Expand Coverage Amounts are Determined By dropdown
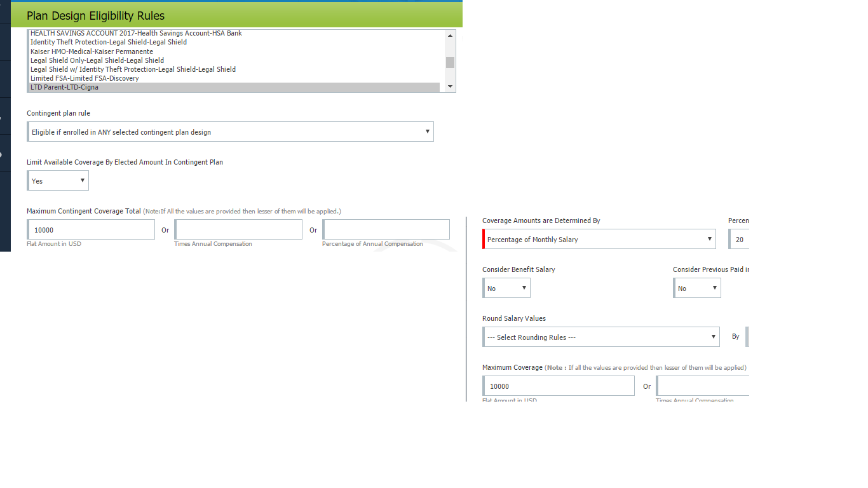 [x=599, y=240]
